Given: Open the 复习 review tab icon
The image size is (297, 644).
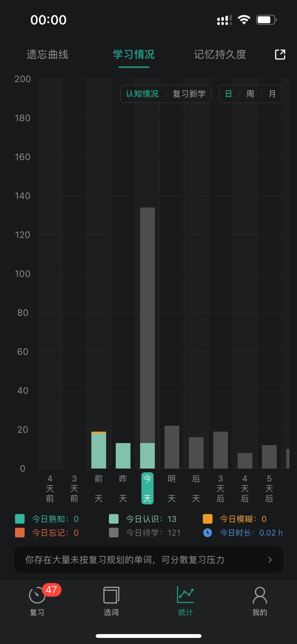Looking at the screenshot, I should (x=37, y=595).
